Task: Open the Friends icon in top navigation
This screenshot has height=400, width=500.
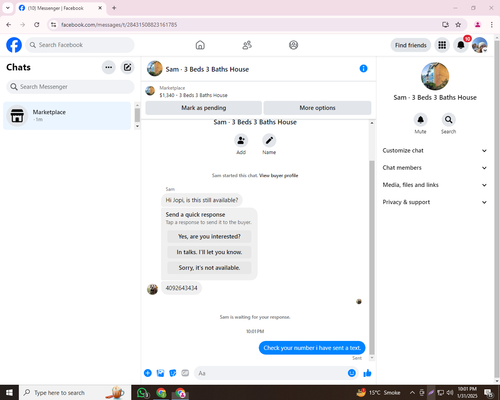Action: tap(247, 45)
